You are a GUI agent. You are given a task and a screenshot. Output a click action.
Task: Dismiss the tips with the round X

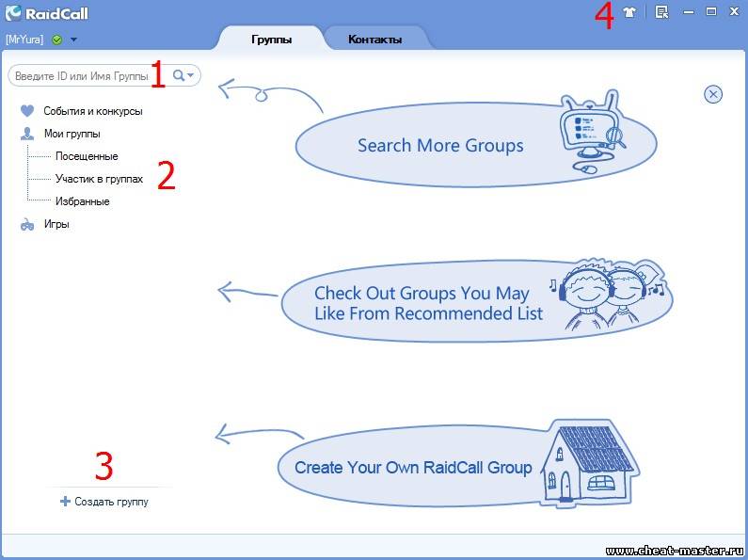713,93
